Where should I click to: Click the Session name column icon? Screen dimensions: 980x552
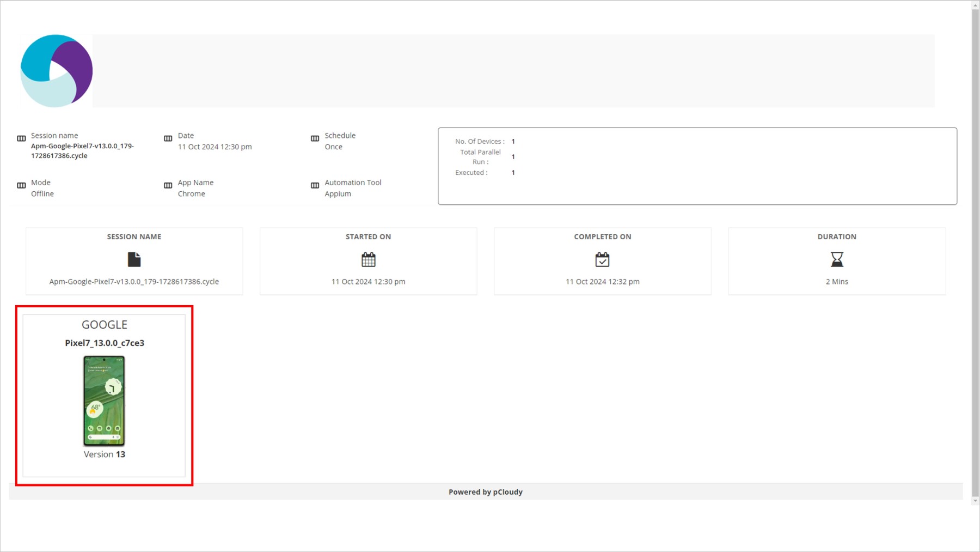pos(21,138)
